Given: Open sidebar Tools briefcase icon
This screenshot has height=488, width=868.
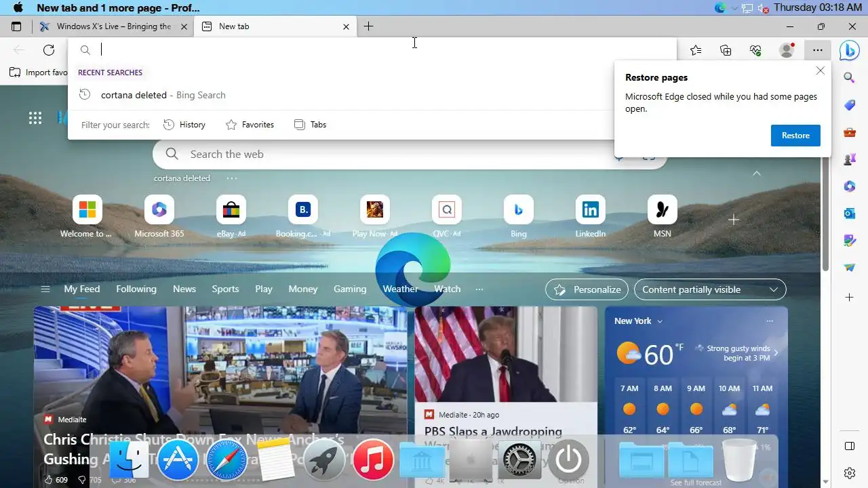Looking at the screenshot, I should [849, 133].
